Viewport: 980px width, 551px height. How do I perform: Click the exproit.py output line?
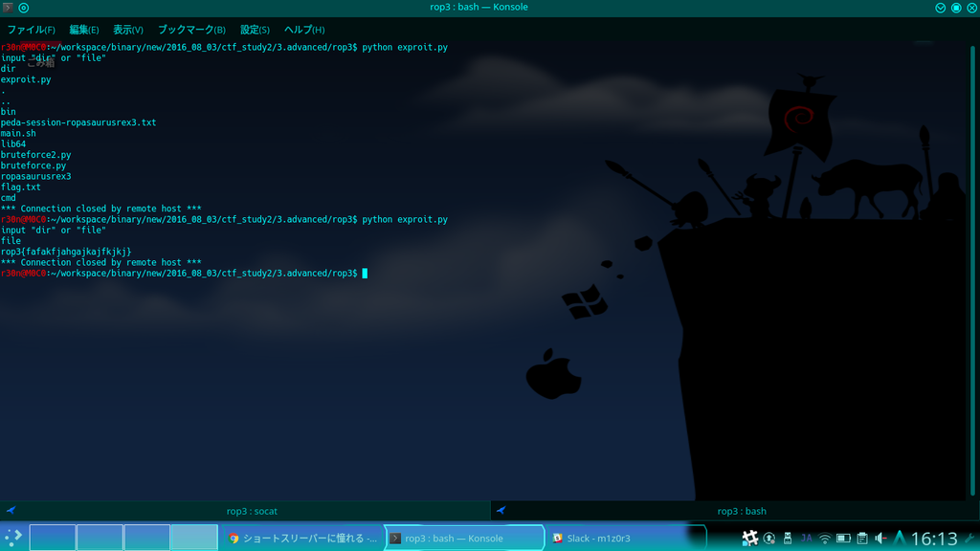26,79
